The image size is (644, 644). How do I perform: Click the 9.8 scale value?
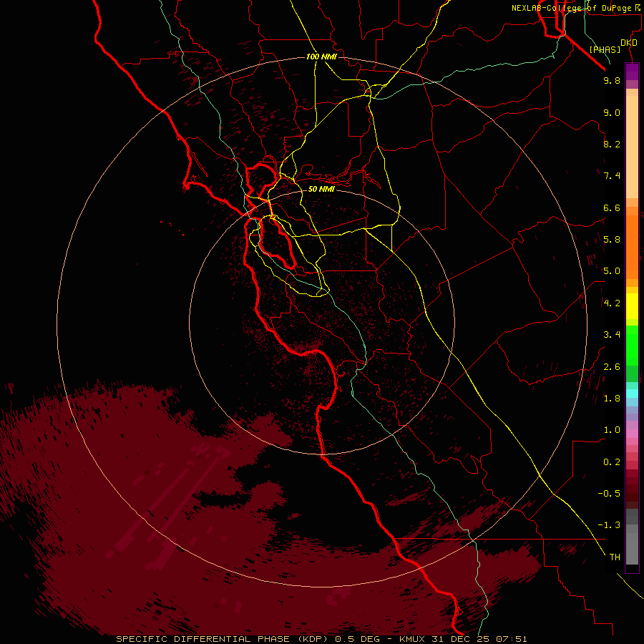(612, 80)
